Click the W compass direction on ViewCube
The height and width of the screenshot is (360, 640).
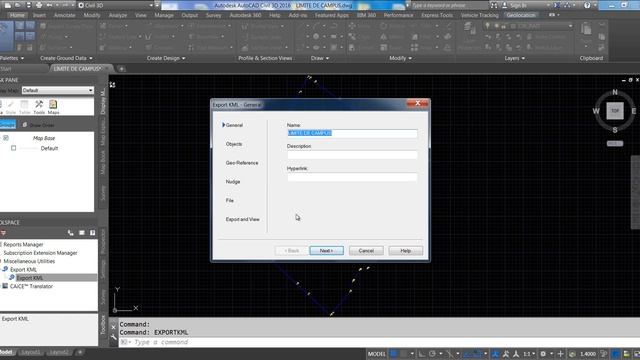[596, 111]
